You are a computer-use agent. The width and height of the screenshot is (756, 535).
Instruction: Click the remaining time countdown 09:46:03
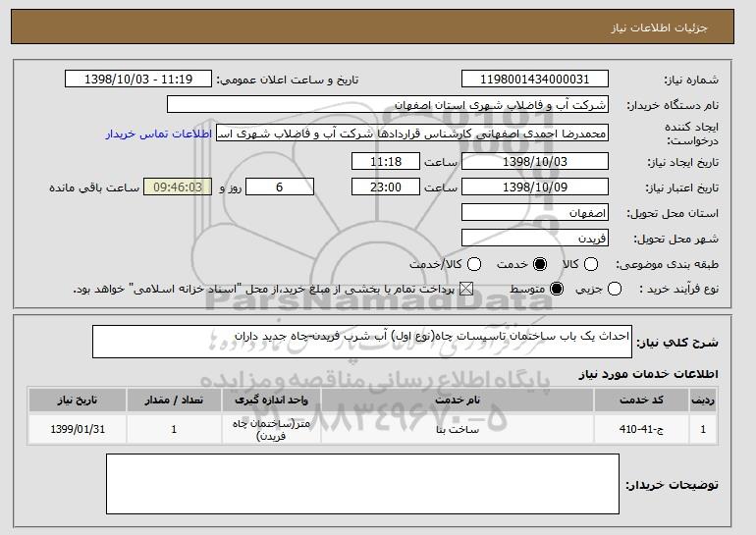pos(178,187)
